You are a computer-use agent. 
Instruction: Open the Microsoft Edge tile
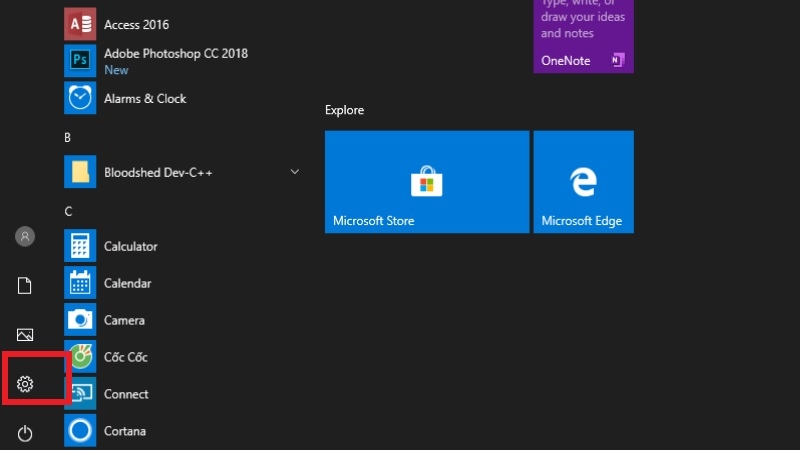click(584, 182)
